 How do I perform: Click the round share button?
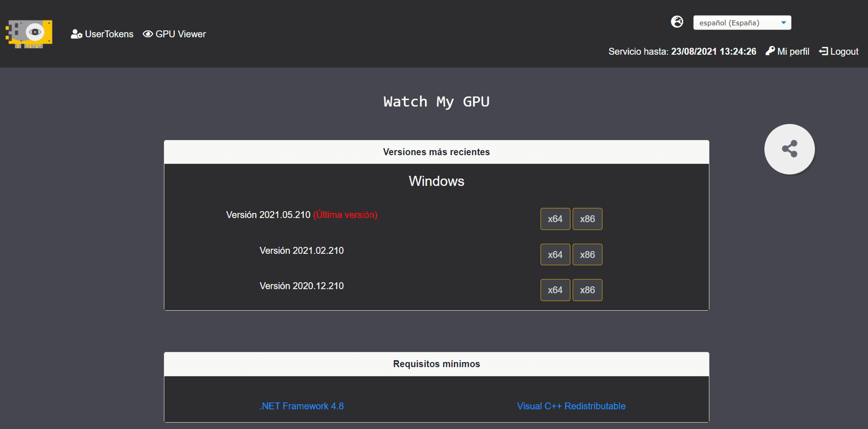tap(789, 149)
